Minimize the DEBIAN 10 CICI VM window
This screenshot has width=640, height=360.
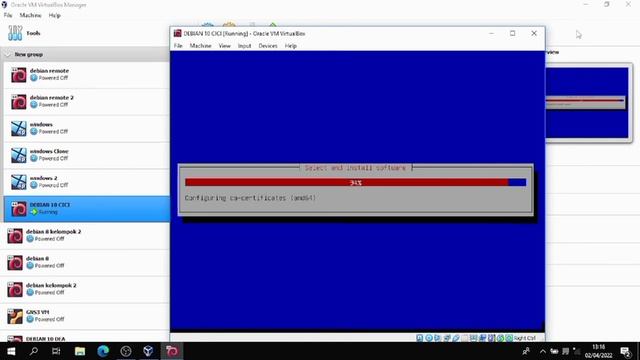[491, 33]
